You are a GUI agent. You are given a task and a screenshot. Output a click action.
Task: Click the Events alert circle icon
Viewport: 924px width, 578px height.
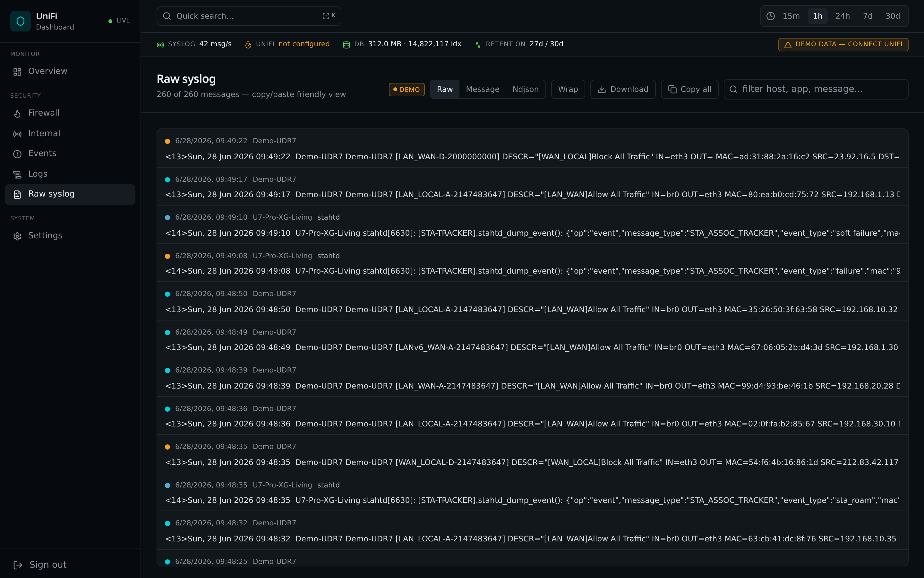[x=17, y=154]
